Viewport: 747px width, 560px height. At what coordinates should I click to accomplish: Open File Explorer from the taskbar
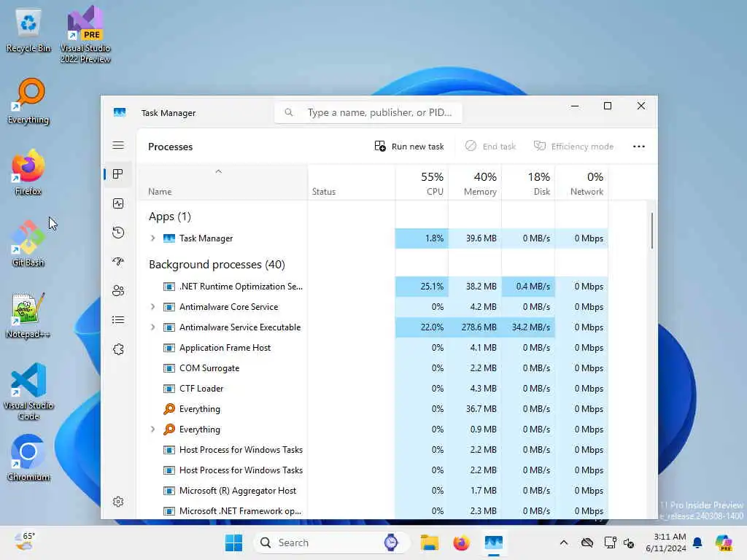pos(429,542)
